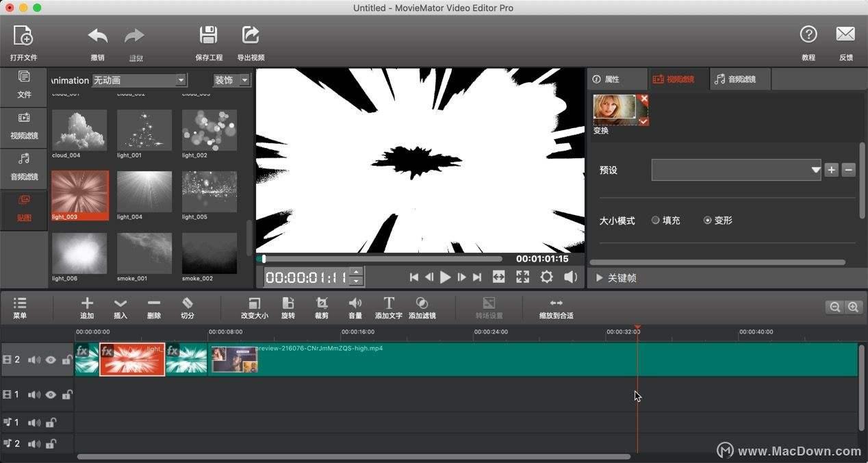Click preview volume speaker icon

(570, 277)
